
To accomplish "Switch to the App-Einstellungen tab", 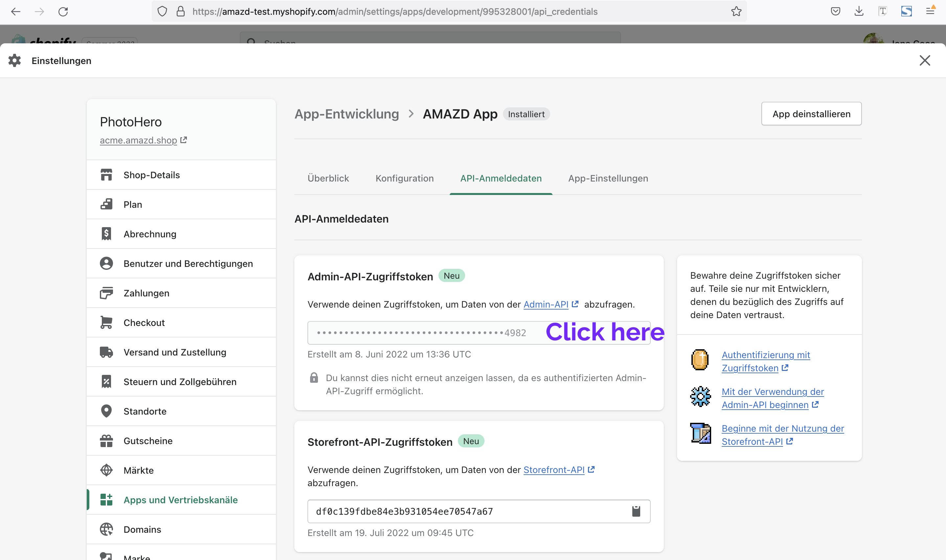I will (x=608, y=178).
